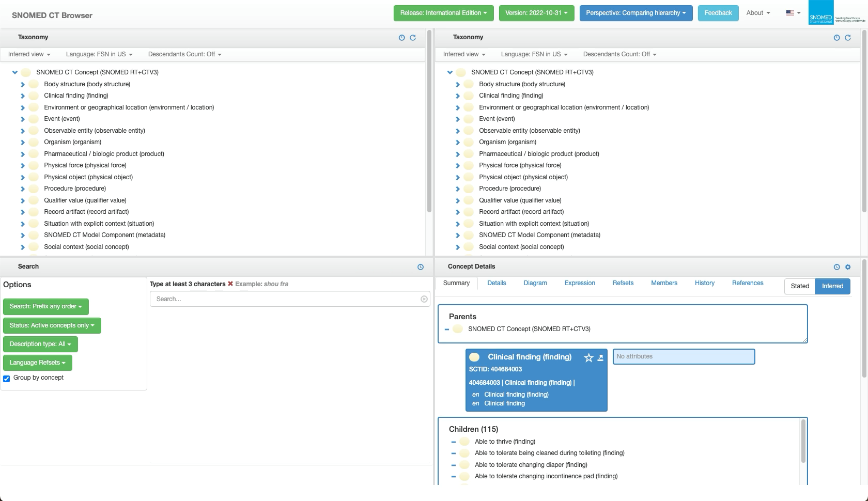Click share icon beside Clinical finding star
Screen dimensions: 868x501
click(600, 357)
